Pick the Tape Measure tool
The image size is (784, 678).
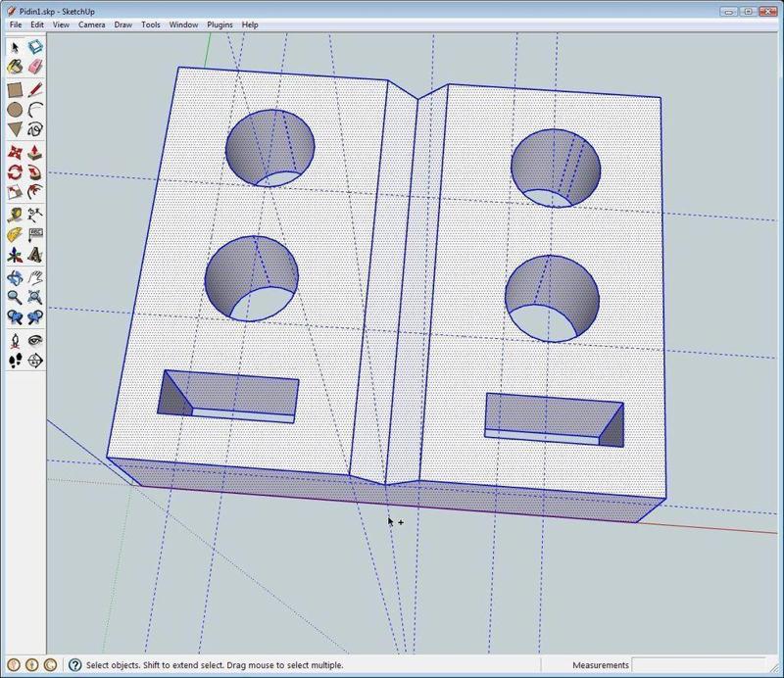pos(15,214)
